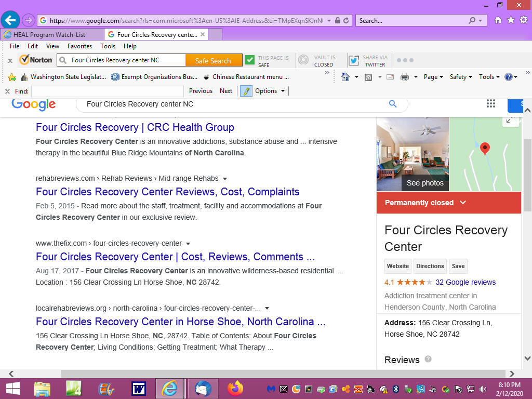Click the browser Forward arrow button
This screenshot has height=399, width=532.
pos(29,20)
